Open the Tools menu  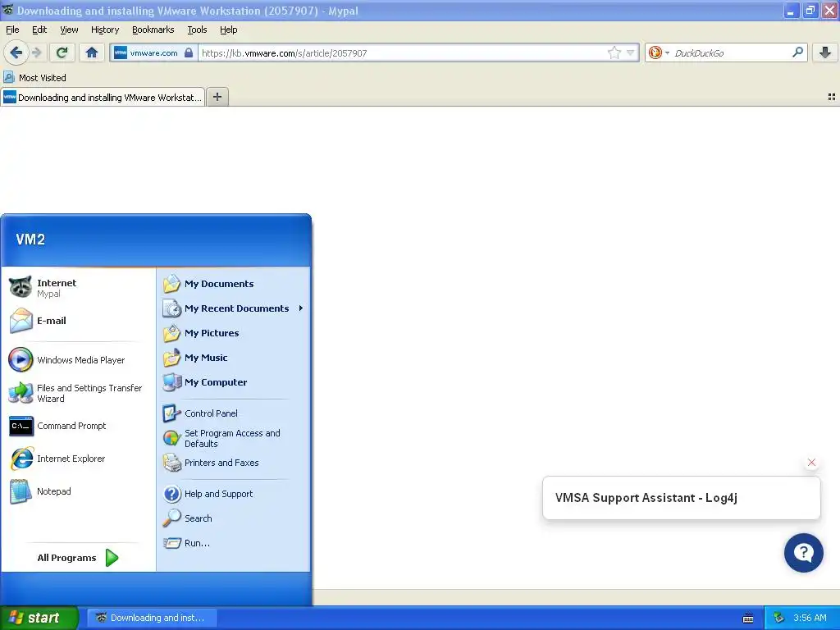click(x=197, y=30)
